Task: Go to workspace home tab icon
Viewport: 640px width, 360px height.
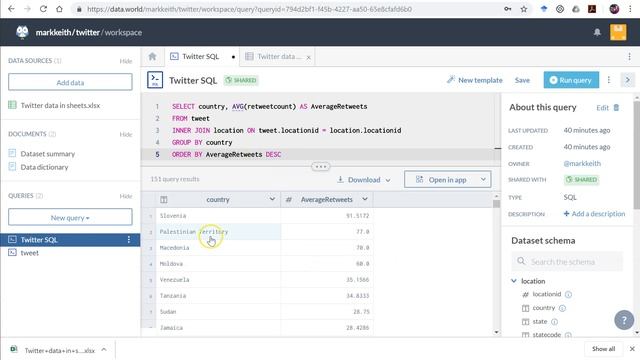Action: coord(152,56)
